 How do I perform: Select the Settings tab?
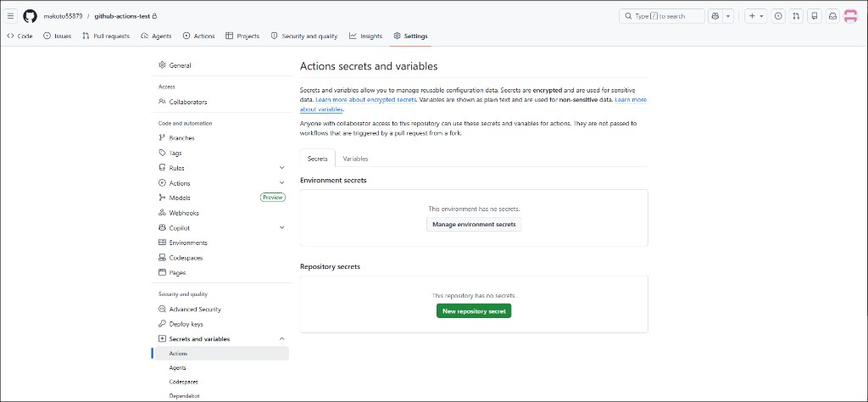[410, 36]
